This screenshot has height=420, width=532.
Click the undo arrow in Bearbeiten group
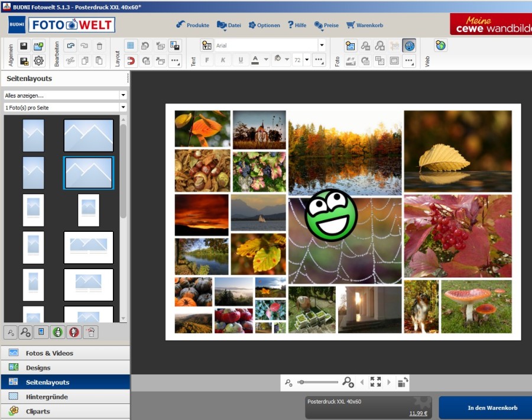click(70, 46)
